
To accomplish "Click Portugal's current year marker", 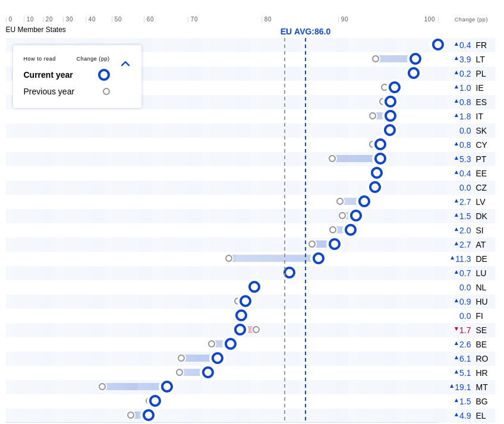I will point(380,159).
